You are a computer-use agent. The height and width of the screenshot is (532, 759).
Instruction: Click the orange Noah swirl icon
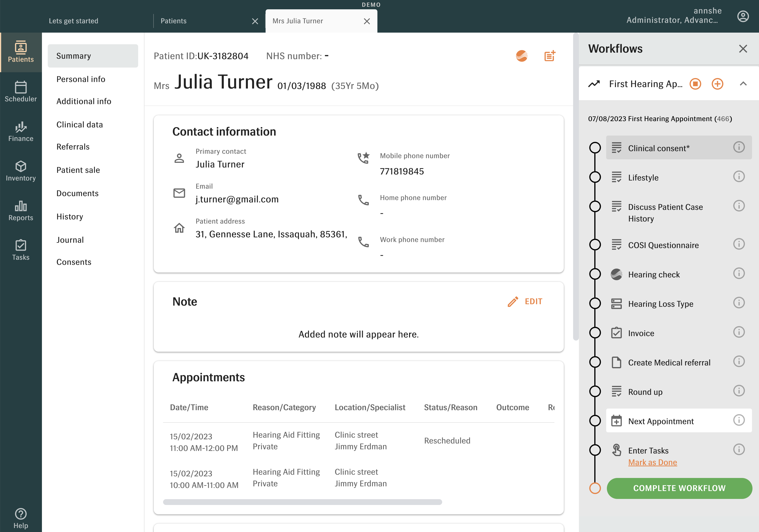tap(522, 56)
